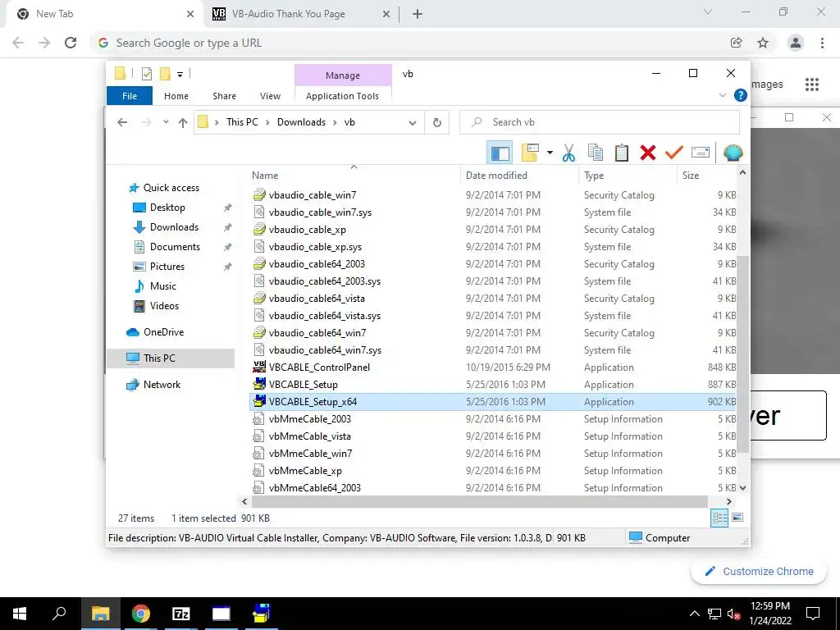Viewport: 840px width, 630px height.
Task: Go back in Explorer history
Action: [x=122, y=123]
